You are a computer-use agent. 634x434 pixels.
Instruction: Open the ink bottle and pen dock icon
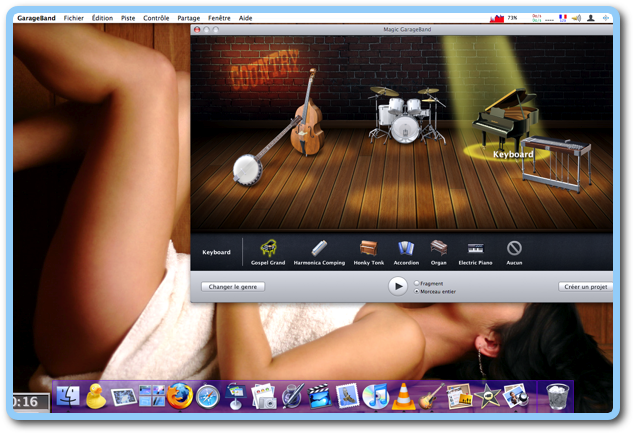tap(292, 396)
